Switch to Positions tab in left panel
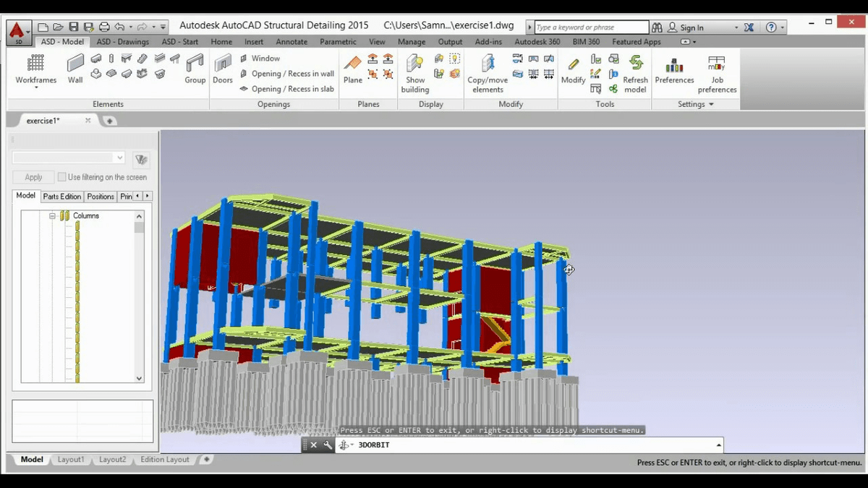The image size is (868, 488). pos(101,197)
